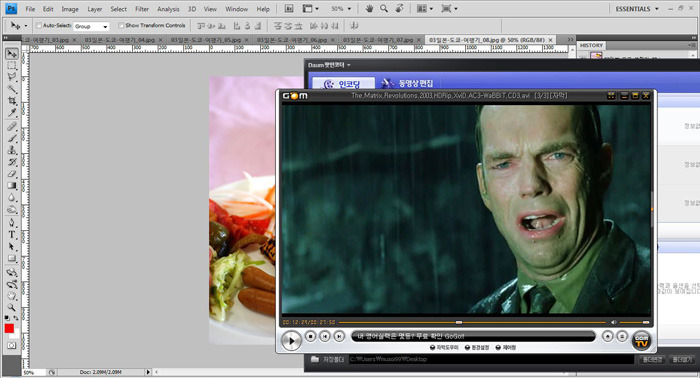Toggle the Auto-Select checkbox
The width and height of the screenshot is (700, 378).
click(x=38, y=25)
